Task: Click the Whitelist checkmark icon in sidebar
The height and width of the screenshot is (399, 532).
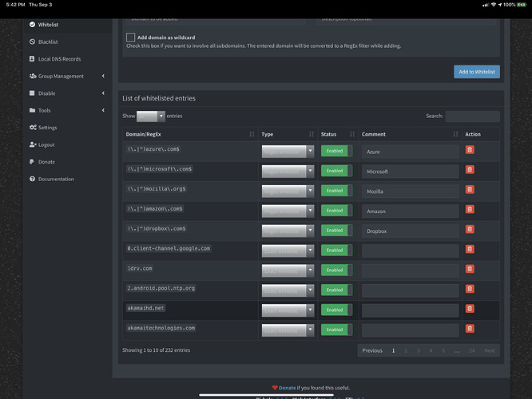Action: point(32,25)
